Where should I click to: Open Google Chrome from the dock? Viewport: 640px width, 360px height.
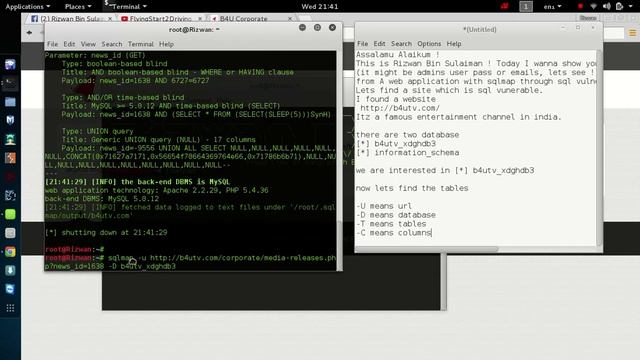click(x=10, y=251)
